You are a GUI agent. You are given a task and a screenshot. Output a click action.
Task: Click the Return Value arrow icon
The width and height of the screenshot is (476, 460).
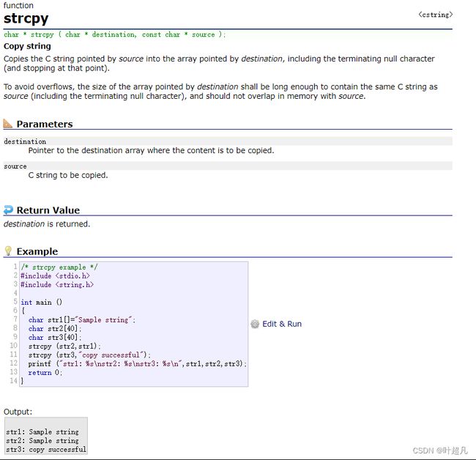click(8, 209)
